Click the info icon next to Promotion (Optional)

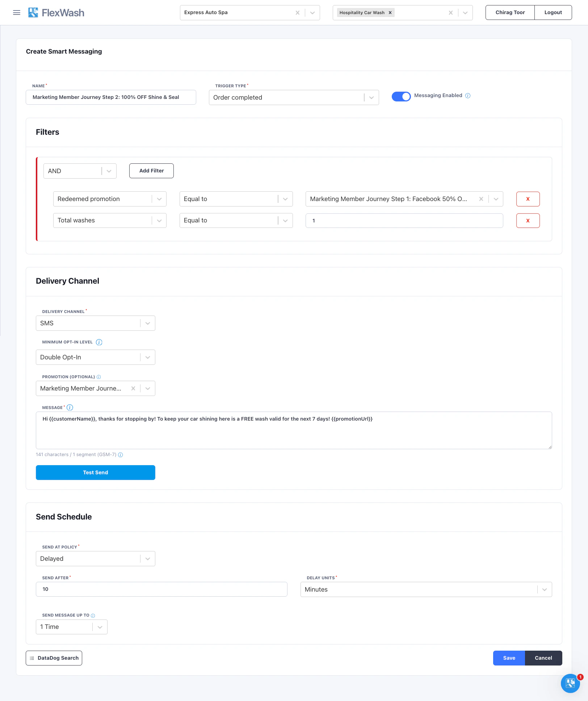pos(98,377)
